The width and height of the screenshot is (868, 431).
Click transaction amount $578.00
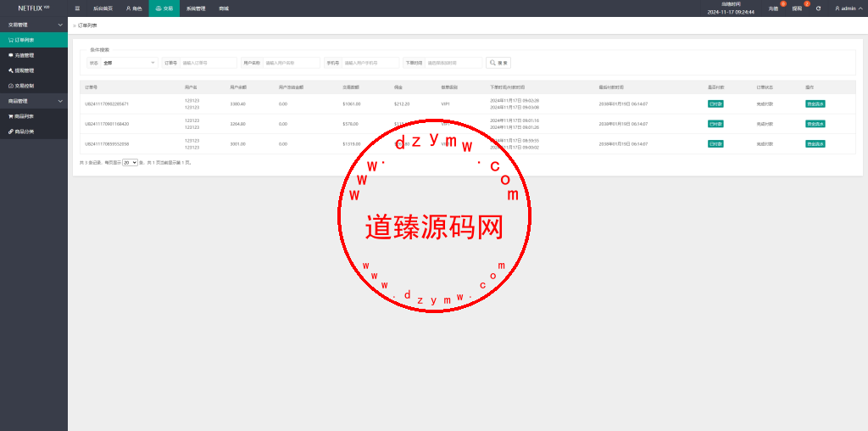click(x=350, y=124)
